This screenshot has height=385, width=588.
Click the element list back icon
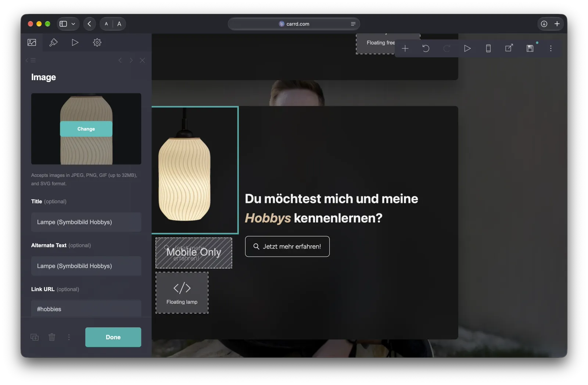[31, 60]
